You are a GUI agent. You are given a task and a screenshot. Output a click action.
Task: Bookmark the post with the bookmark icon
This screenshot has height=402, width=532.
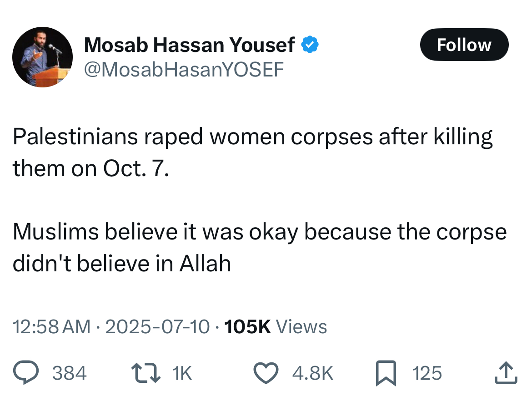[x=386, y=373]
